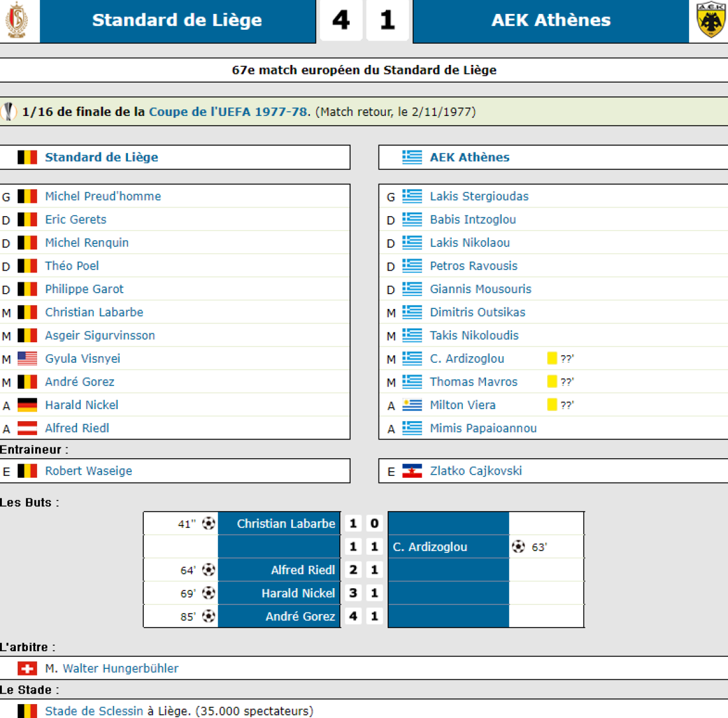Click the soccer ball icon beside 41"
Viewport: 728px width, 718px height.
(209, 523)
